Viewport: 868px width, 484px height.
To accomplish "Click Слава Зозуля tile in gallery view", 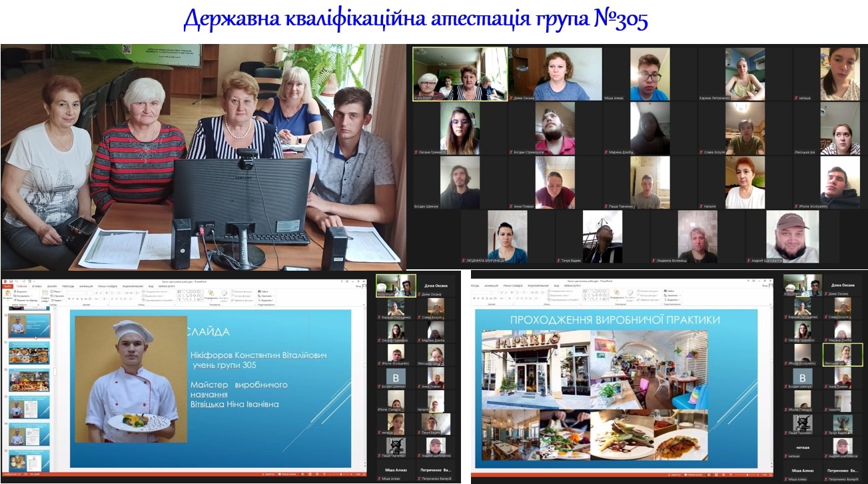I will [x=745, y=128].
